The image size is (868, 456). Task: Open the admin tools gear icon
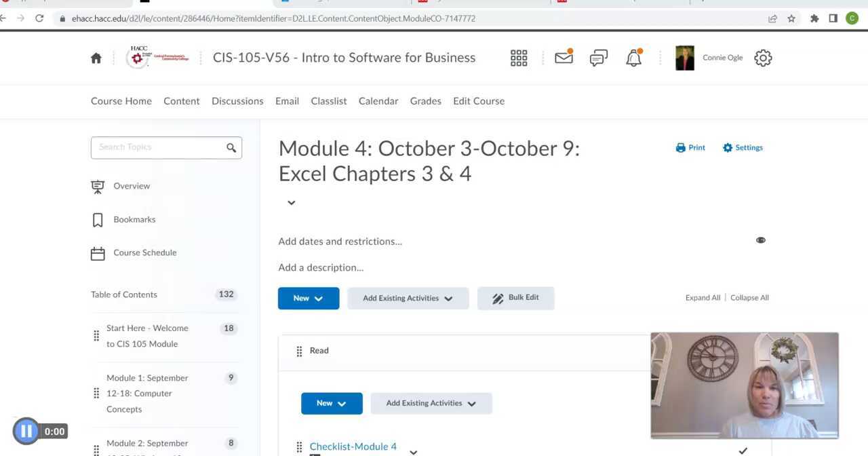(x=763, y=58)
